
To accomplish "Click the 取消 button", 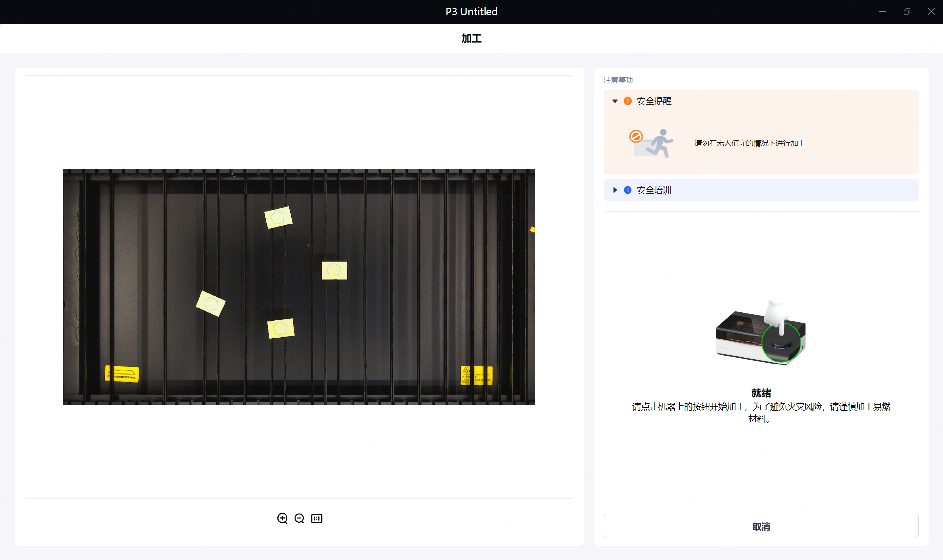I will 761,526.
